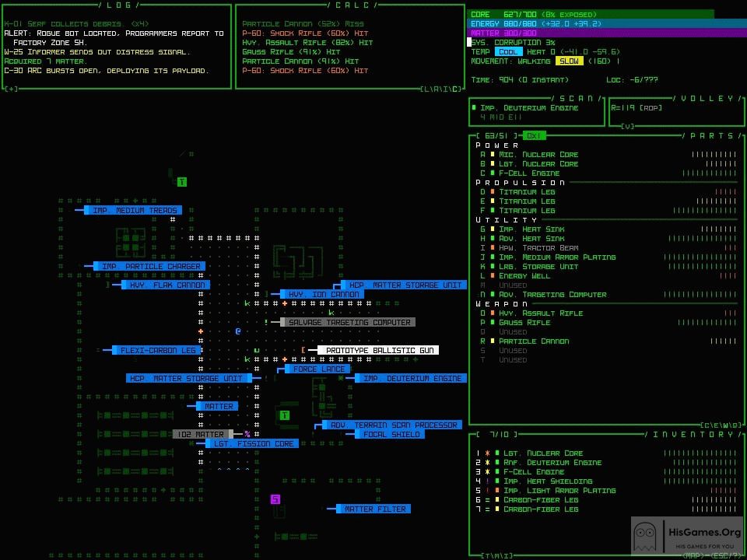This screenshot has width=747, height=560.
Task: Click the Hvy. Flak Cannon map label
Action: [165, 285]
